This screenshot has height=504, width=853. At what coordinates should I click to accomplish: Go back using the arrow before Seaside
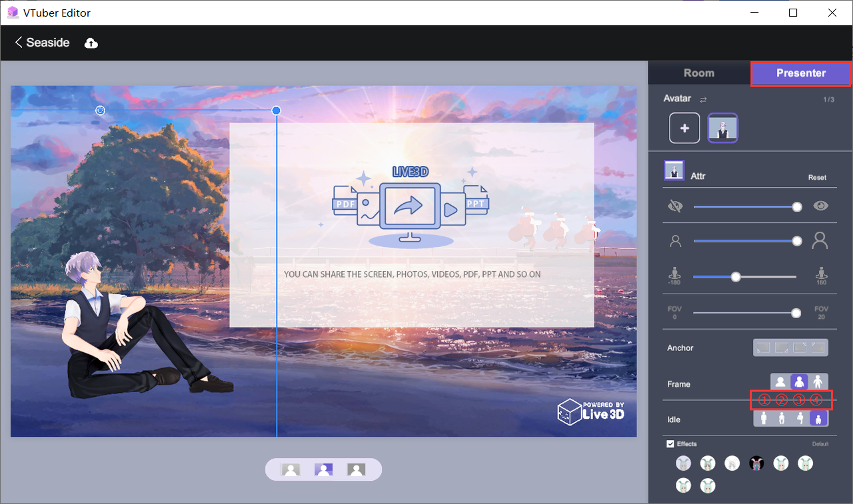tap(19, 43)
